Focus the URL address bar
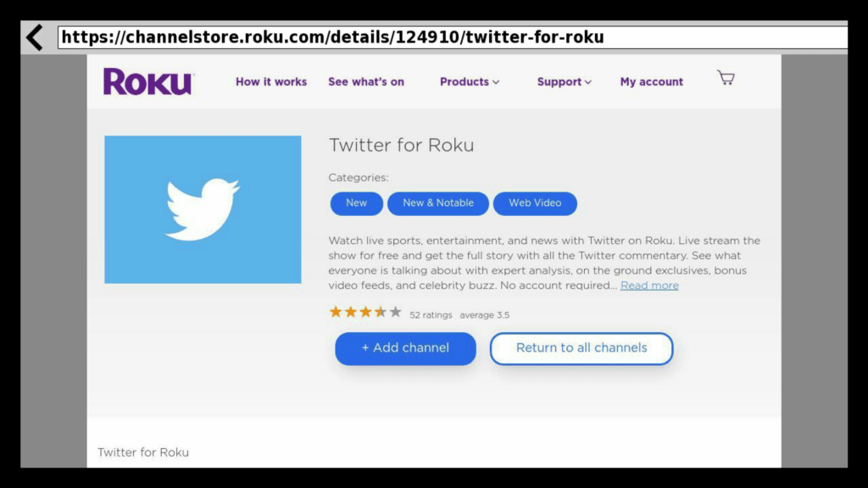 (x=453, y=37)
